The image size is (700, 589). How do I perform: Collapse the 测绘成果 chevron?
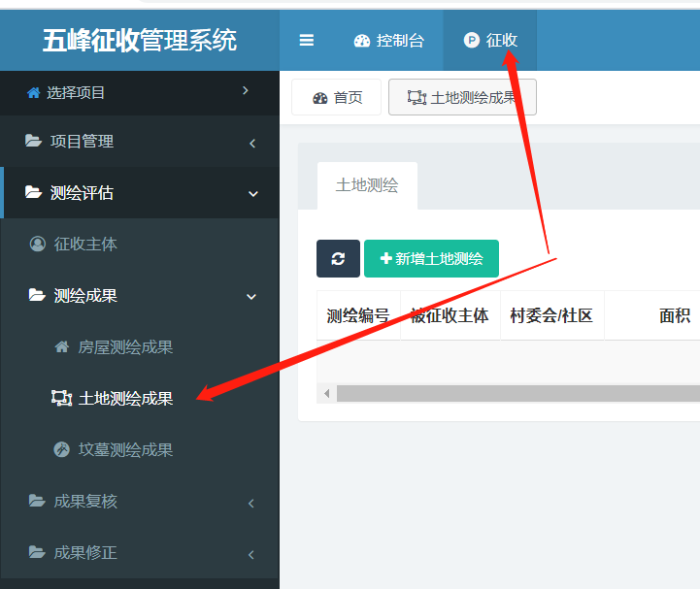pyautogui.click(x=251, y=297)
